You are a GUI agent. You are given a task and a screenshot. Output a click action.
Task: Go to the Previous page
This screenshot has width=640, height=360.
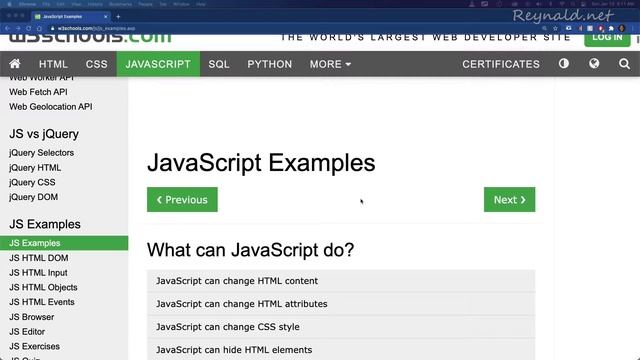coord(182,200)
